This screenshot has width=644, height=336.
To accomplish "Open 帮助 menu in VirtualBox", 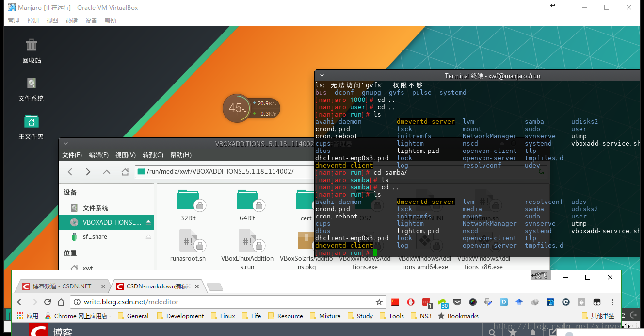I will pos(111,20).
